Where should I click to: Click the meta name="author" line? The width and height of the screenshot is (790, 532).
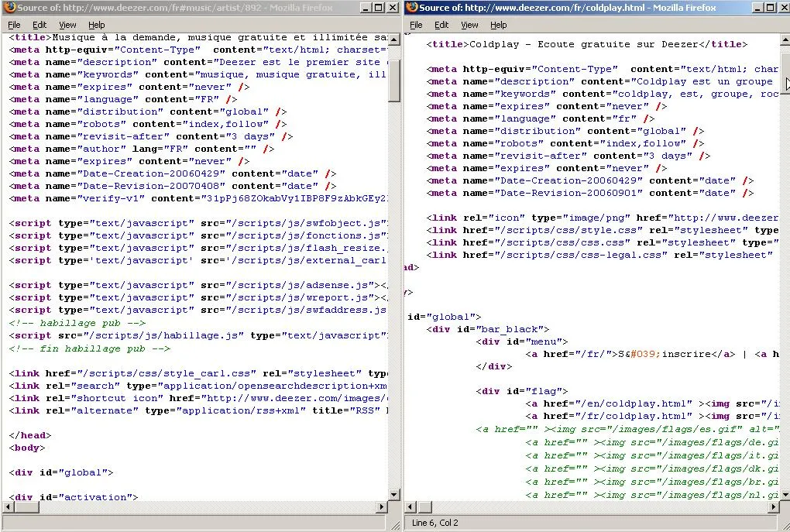click(x=142, y=149)
